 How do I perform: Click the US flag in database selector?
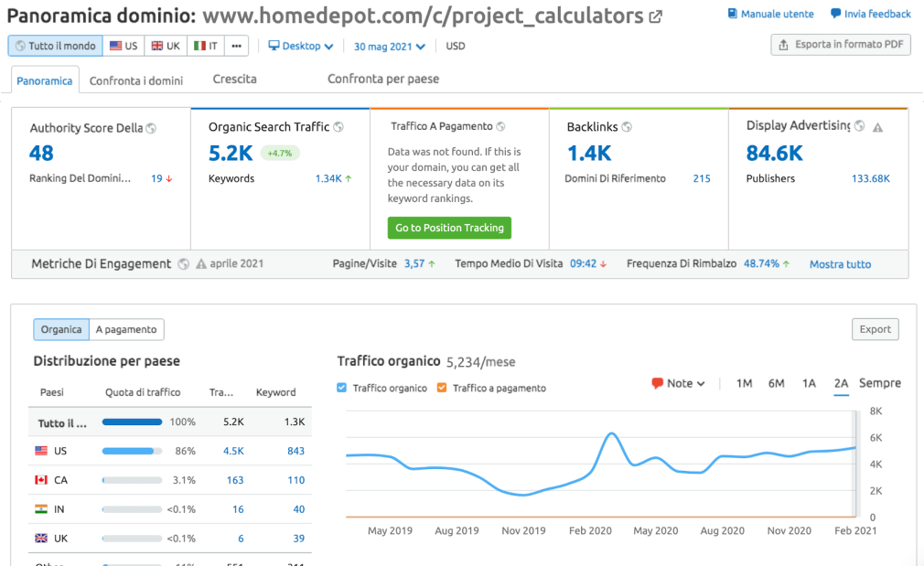coord(115,46)
